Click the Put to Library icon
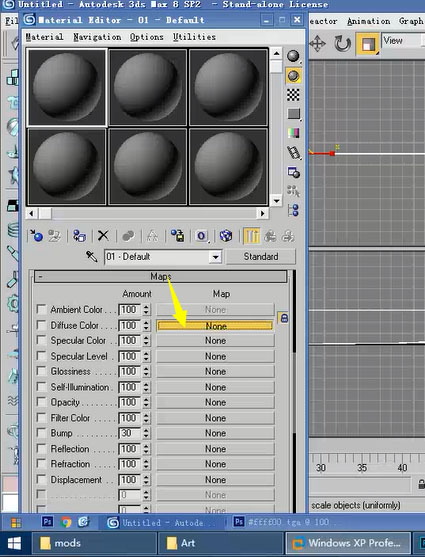Screen dimensions: 425x557 pyautogui.click(x=177, y=236)
